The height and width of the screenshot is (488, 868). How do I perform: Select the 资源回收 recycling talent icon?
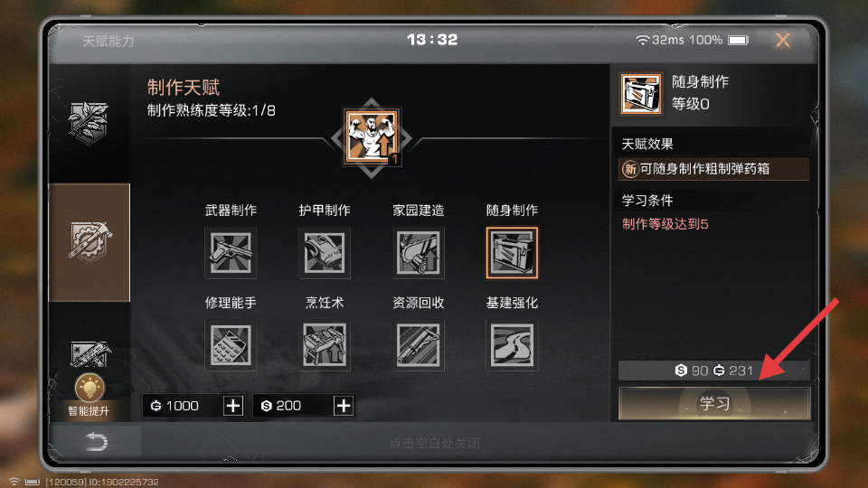[418, 345]
